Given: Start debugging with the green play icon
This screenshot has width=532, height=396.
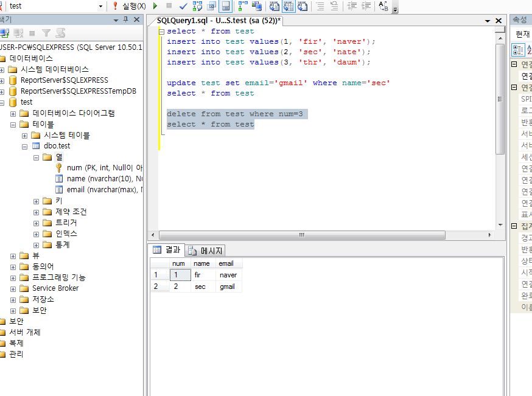Looking at the screenshot, I should pyautogui.click(x=155, y=5).
